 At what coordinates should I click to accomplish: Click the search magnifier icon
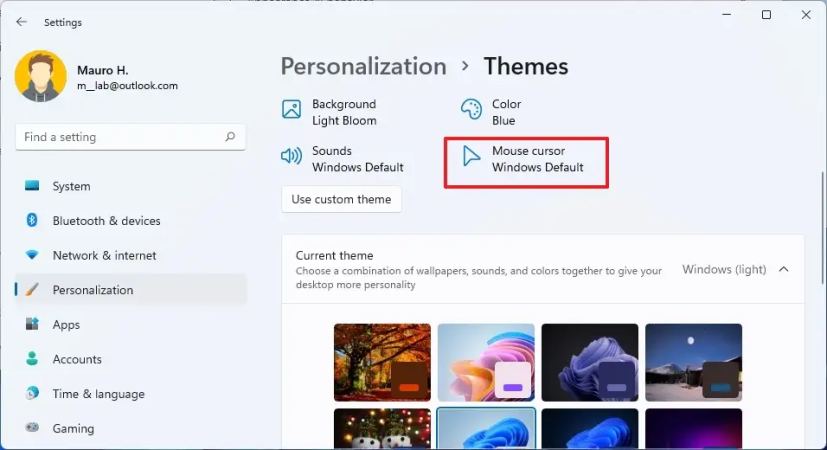[230, 137]
